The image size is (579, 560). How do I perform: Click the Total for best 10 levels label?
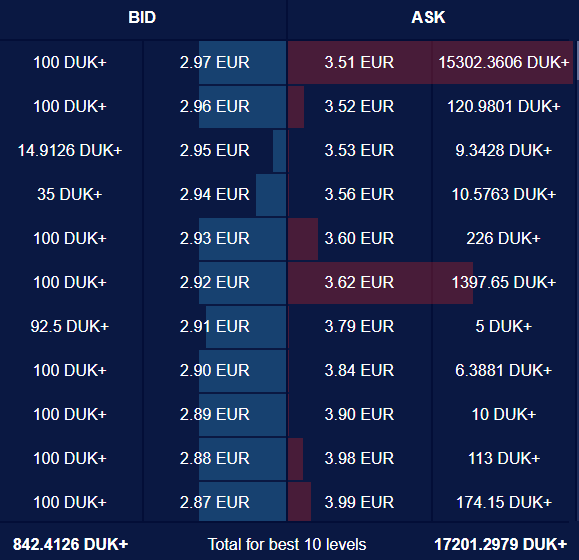(287, 544)
